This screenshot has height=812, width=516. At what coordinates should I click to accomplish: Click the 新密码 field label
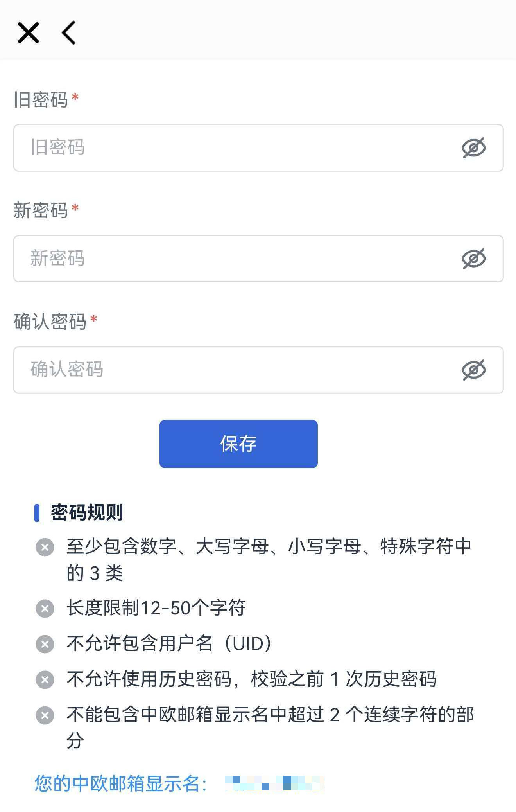(41, 210)
